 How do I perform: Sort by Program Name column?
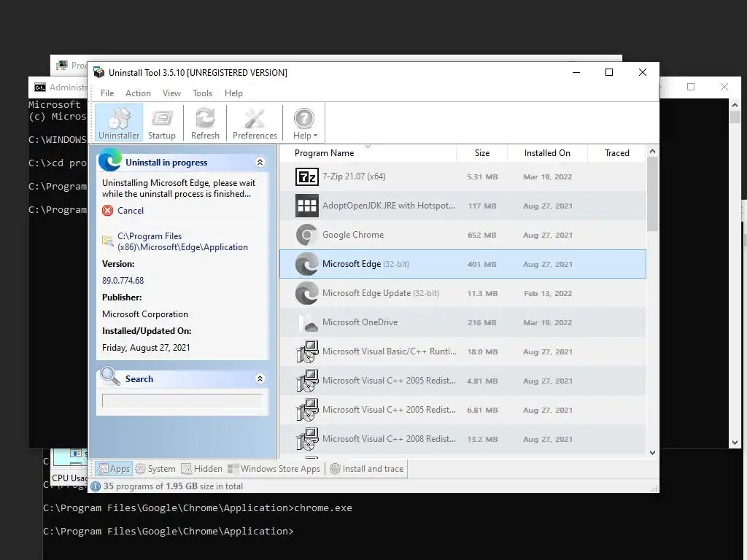(x=325, y=153)
